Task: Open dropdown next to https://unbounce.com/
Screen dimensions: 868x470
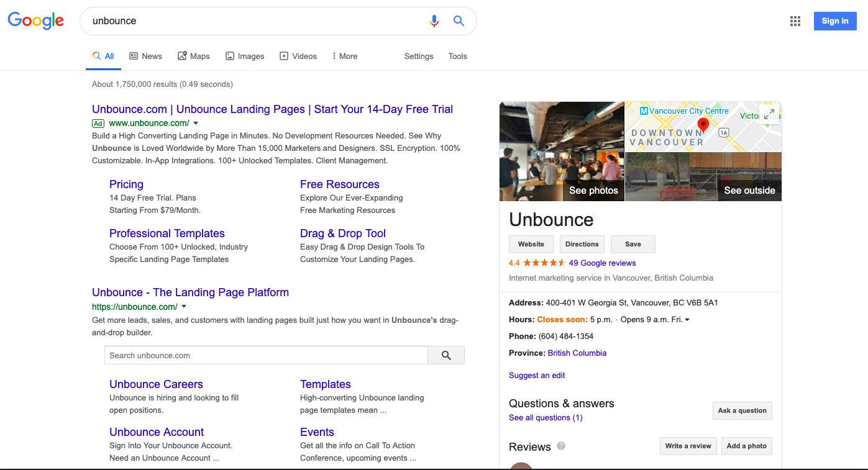Action: pos(184,307)
